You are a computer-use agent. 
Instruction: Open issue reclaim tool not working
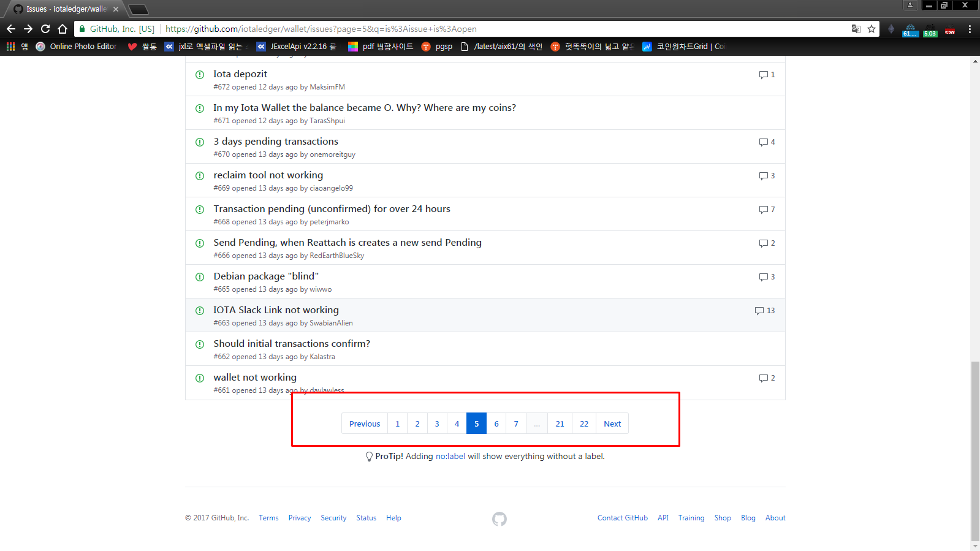click(x=268, y=175)
